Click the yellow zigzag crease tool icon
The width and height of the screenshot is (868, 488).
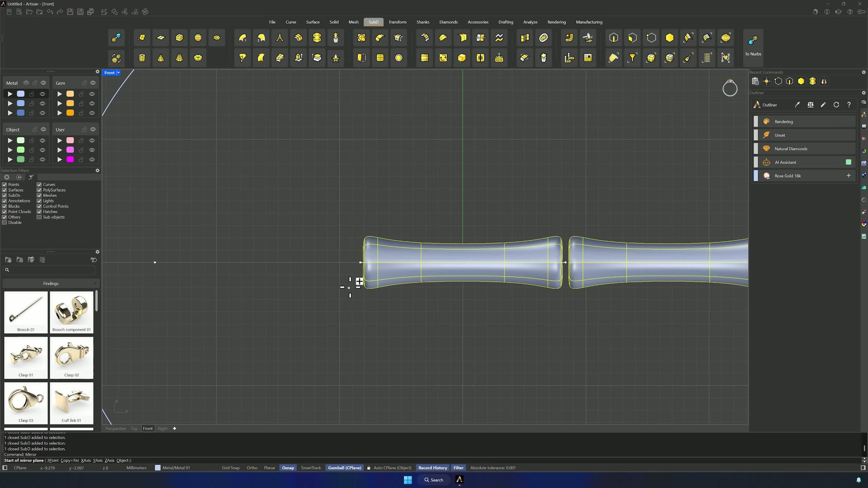click(x=499, y=38)
